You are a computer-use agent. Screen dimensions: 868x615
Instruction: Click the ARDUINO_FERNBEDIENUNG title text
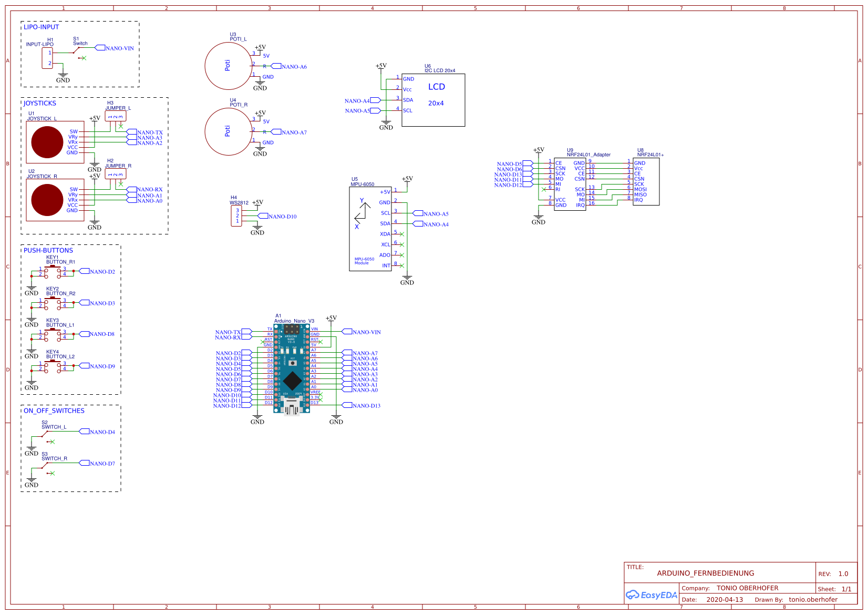coord(705,573)
